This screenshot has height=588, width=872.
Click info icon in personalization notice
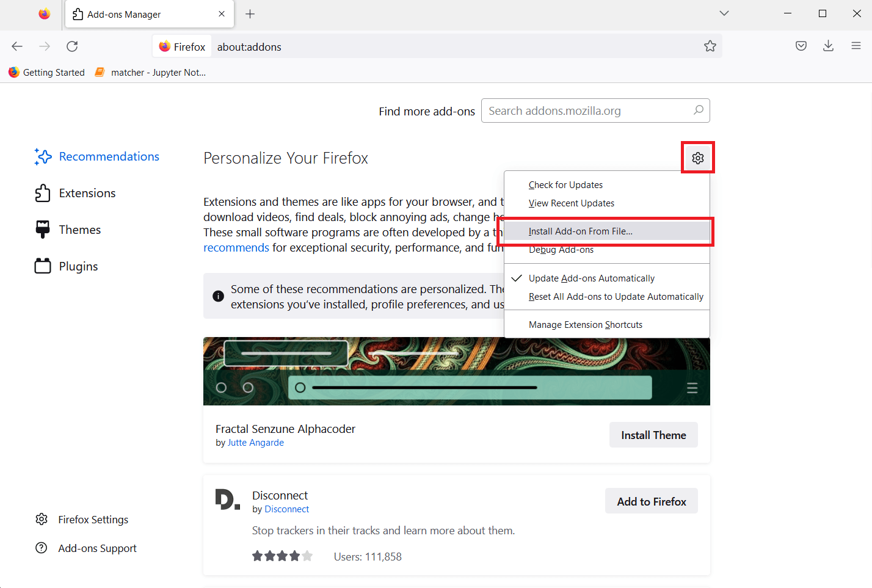(218, 296)
